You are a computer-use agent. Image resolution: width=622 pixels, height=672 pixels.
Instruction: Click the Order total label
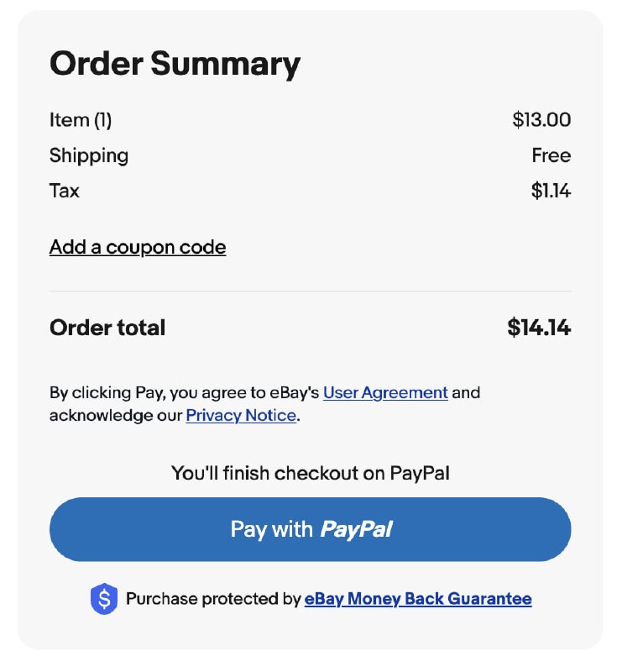(107, 328)
